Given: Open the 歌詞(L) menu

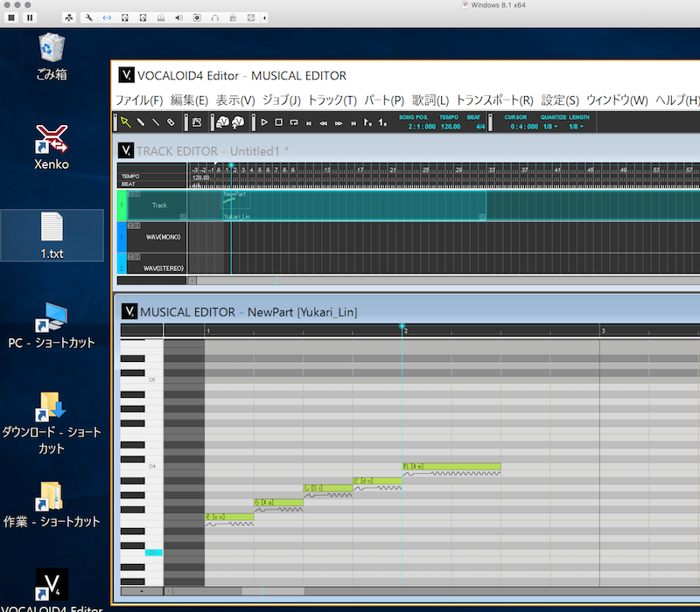Looking at the screenshot, I should (x=430, y=100).
